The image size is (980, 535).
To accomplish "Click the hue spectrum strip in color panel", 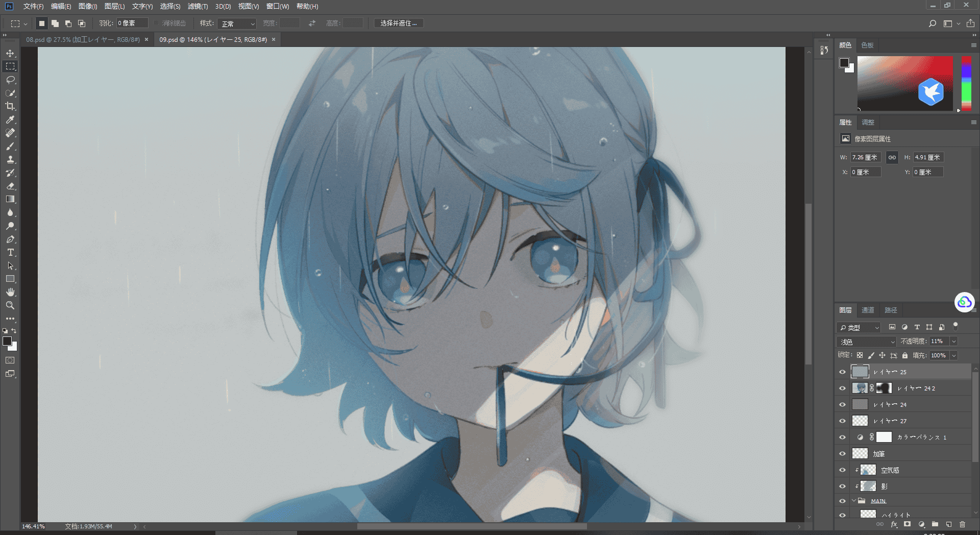I will 966,83.
